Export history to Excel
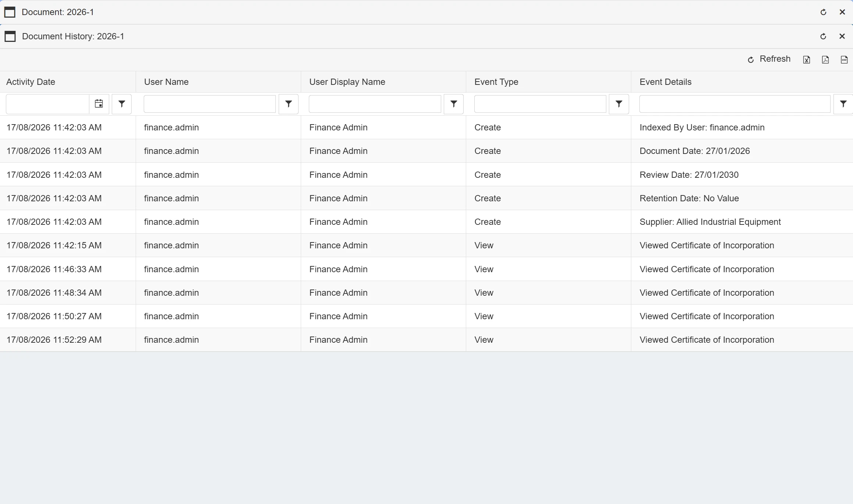 807,60
